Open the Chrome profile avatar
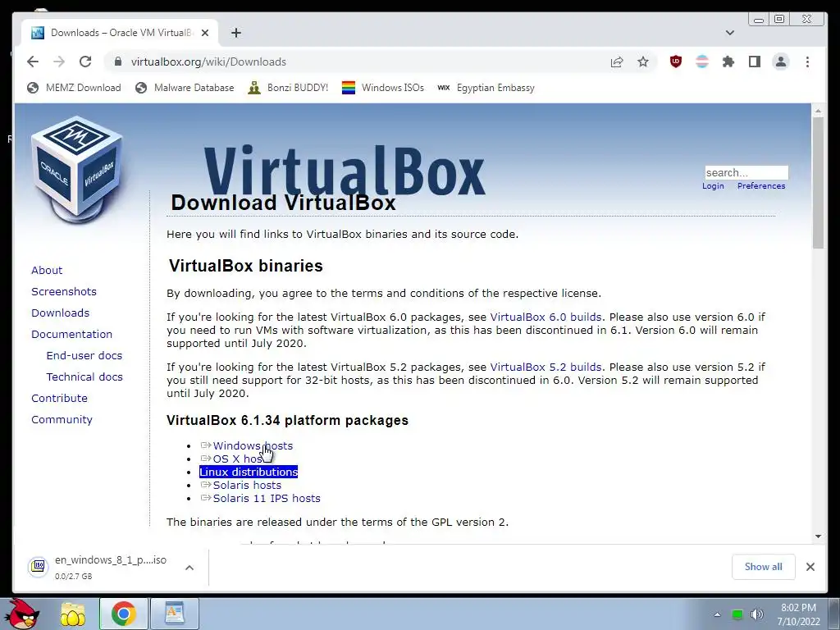This screenshot has height=630, width=840. [781, 62]
